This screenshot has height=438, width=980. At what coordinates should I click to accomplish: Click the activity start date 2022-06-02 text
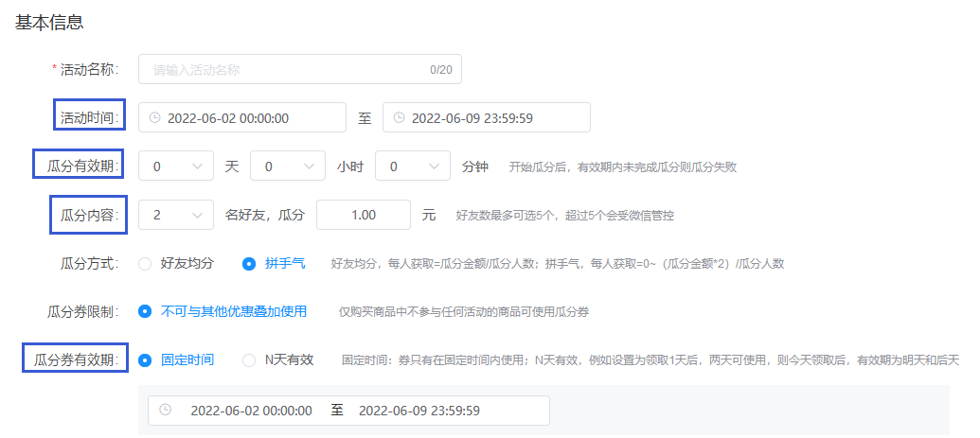pyautogui.click(x=228, y=118)
